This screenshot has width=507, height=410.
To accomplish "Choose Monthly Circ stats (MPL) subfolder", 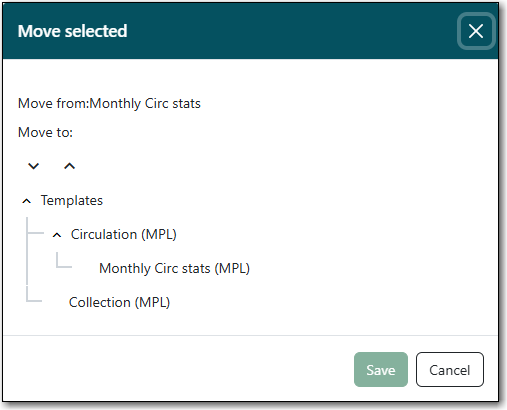I will click(x=174, y=268).
